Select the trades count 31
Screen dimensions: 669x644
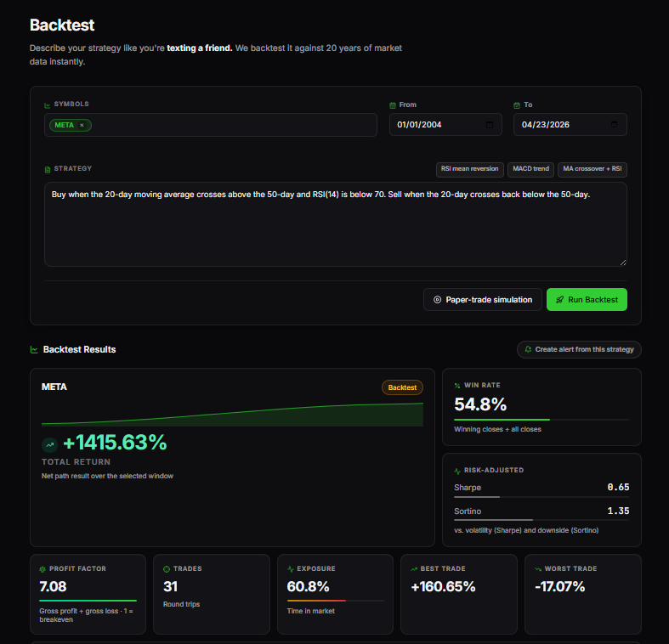[x=170, y=587]
